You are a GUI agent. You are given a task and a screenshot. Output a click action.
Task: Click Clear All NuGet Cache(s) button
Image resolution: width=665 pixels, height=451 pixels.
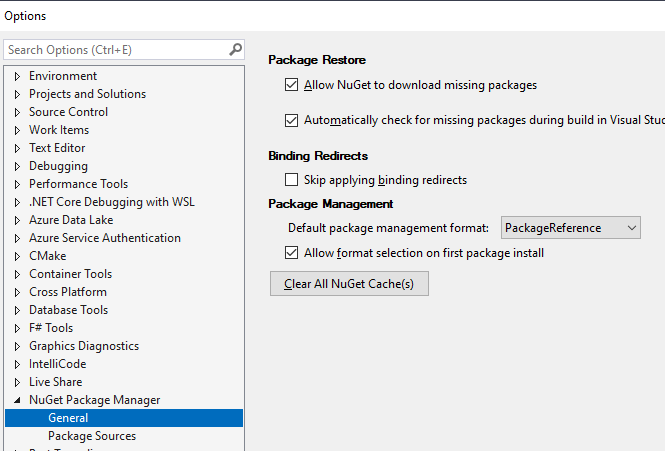[x=349, y=284]
